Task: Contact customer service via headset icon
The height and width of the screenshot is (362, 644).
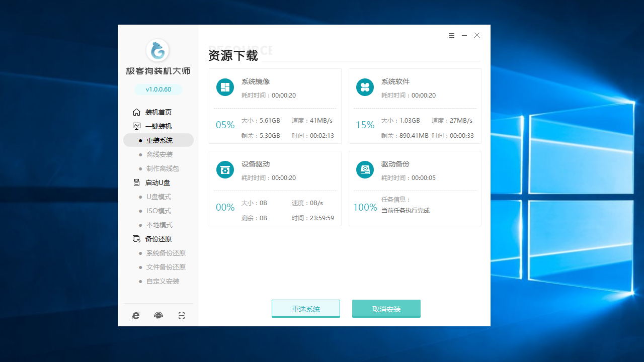Action: pyautogui.click(x=158, y=315)
